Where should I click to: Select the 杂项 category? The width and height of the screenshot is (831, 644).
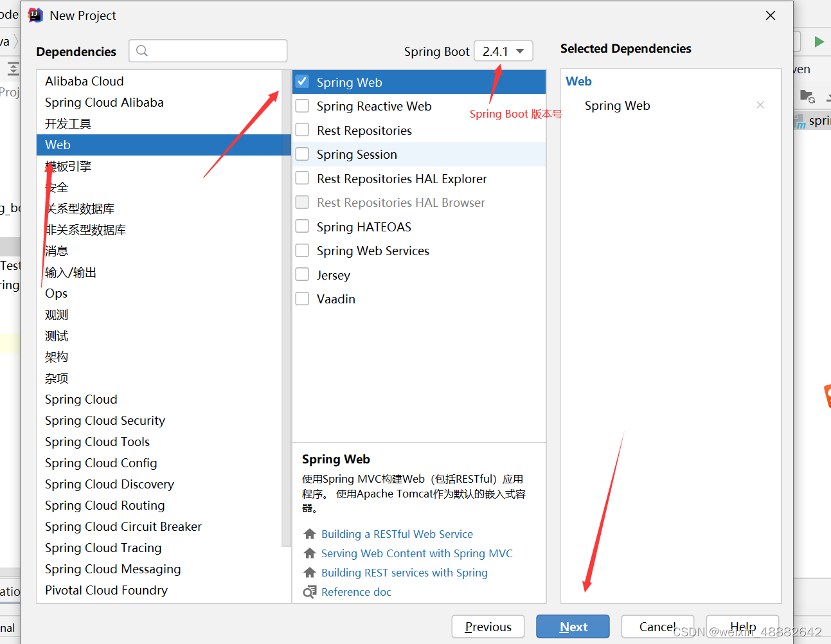pyautogui.click(x=159, y=378)
